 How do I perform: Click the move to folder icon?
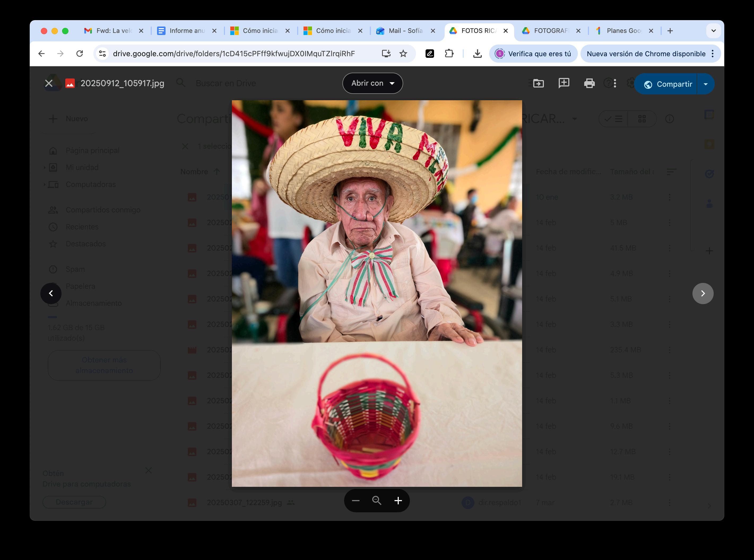[x=538, y=83]
